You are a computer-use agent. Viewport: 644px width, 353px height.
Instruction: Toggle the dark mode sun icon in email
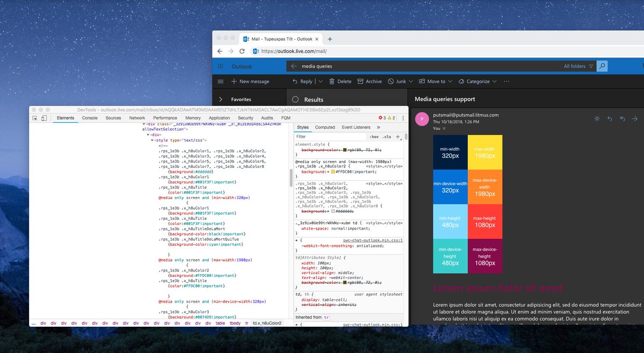tap(597, 119)
